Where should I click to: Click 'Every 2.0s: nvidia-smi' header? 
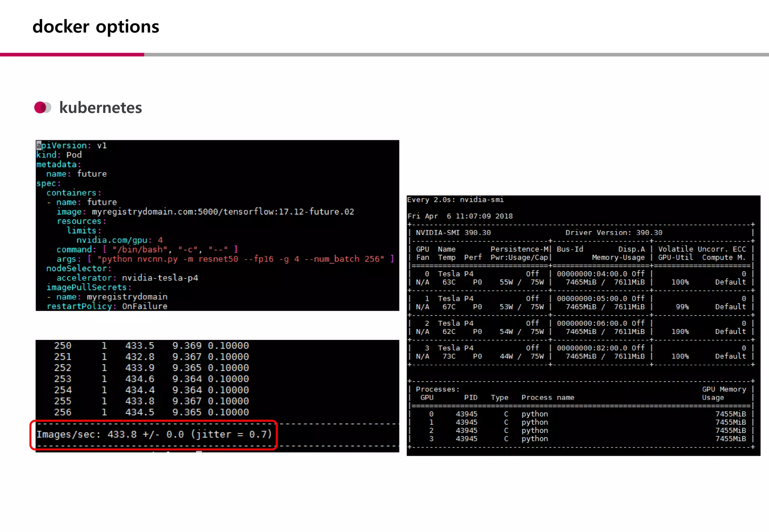pyautogui.click(x=455, y=200)
